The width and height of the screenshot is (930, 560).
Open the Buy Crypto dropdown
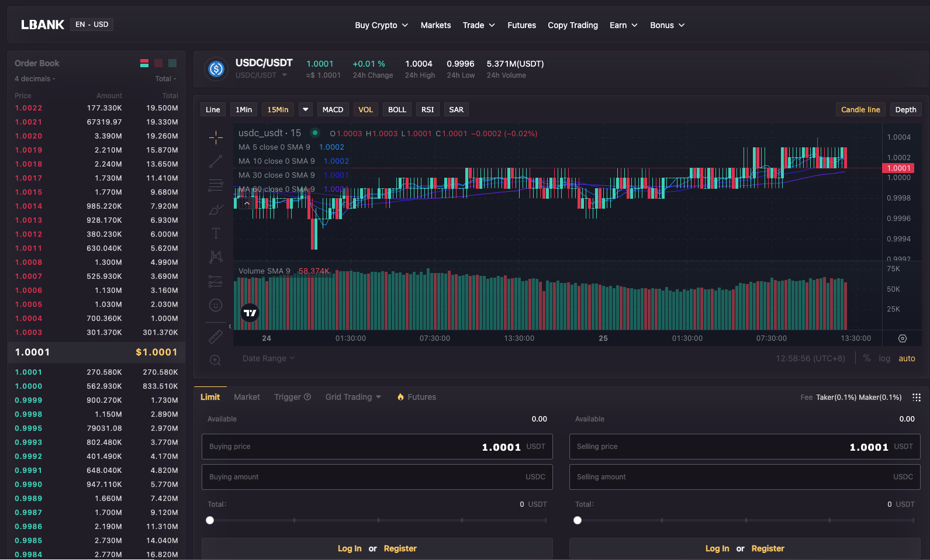pyautogui.click(x=381, y=25)
